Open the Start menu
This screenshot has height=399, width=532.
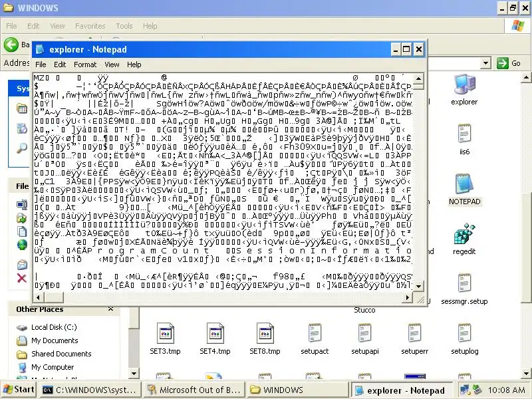[x=19, y=390]
